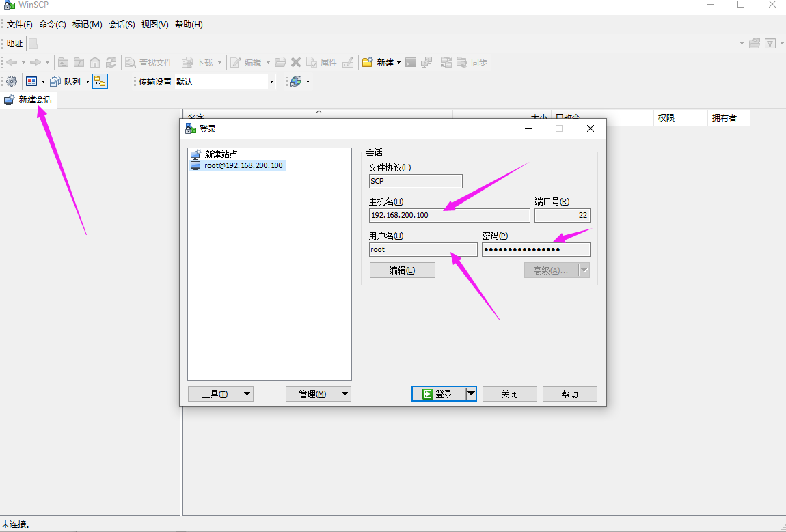Click the 同步 synchronize toolbar item
This screenshot has width=786, height=532.
click(x=472, y=62)
